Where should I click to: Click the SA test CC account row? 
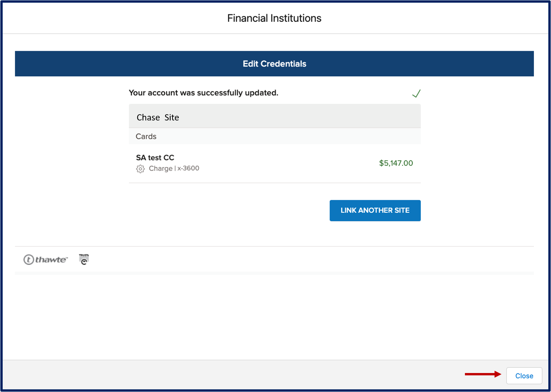pyautogui.click(x=275, y=163)
